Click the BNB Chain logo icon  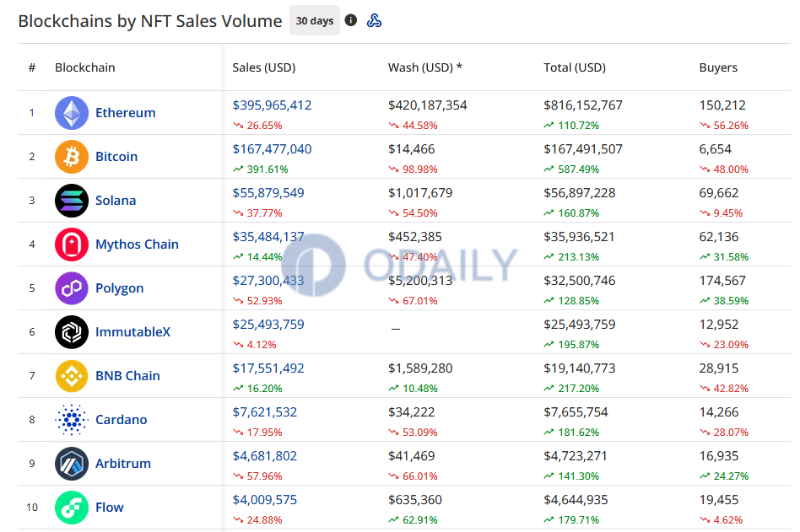(72, 375)
